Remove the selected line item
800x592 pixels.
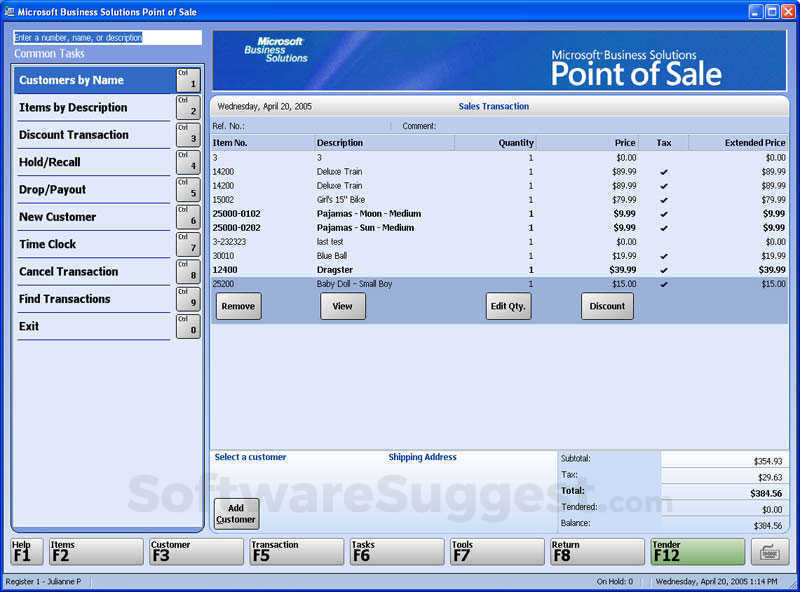(x=238, y=306)
